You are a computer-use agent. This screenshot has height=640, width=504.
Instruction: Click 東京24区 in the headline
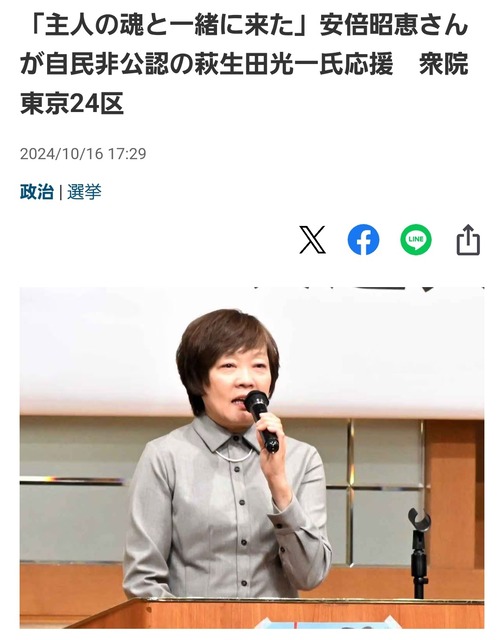pyautogui.click(x=72, y=104)
